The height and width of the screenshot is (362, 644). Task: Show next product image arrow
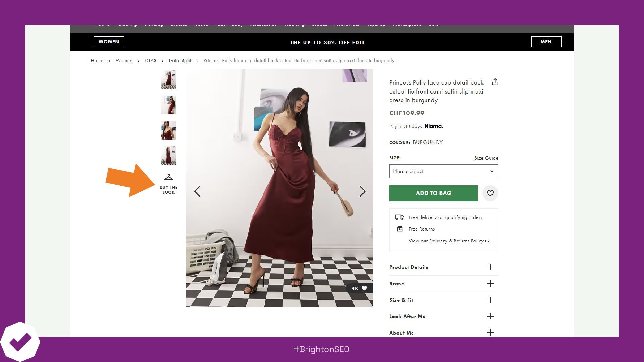pos(362,191)
